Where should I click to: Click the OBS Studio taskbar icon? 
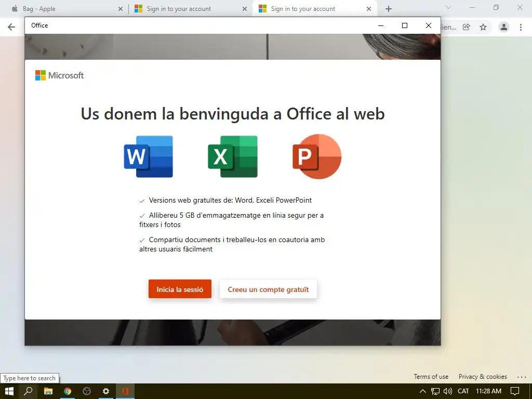(x=87, y=391)
